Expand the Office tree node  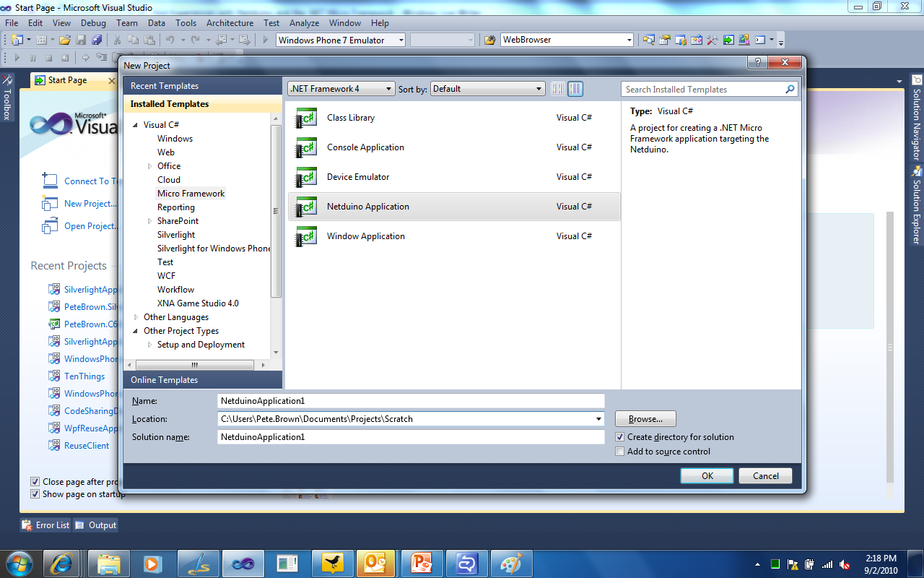click(x=150, y=166)
